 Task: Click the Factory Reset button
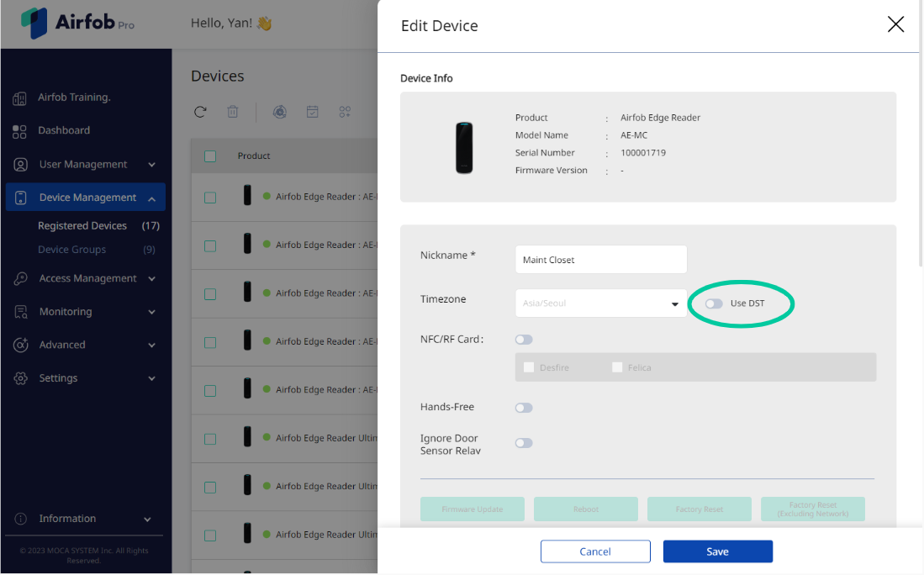(700, 509)
